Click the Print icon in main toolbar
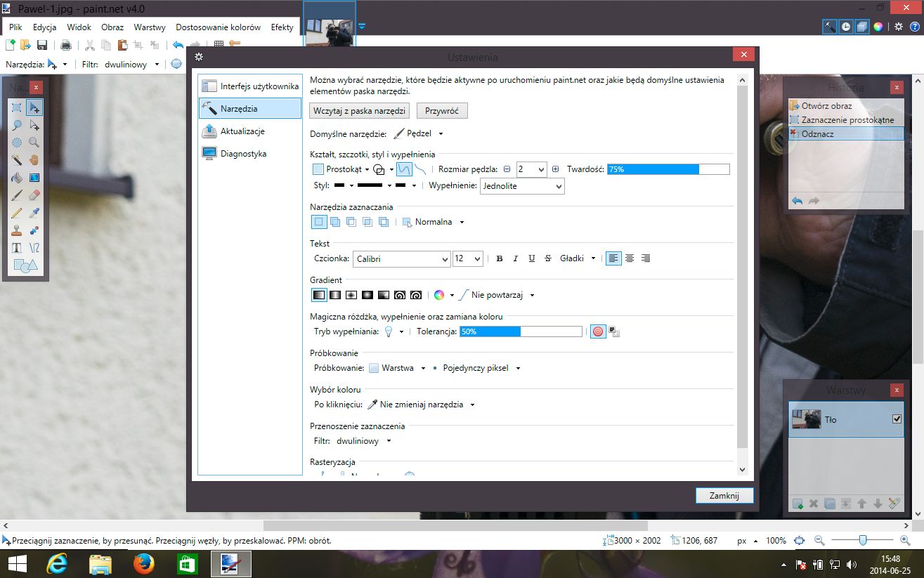 (x=66, y=46)
